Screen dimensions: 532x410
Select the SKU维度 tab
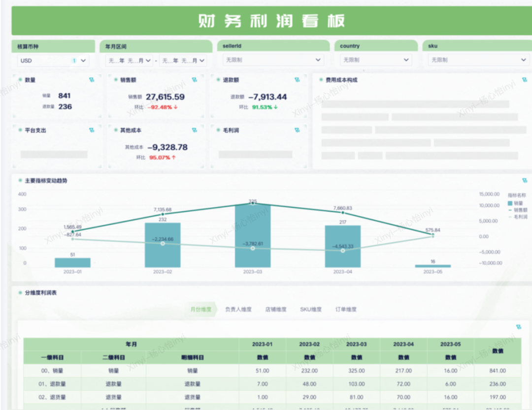(310, 310)
